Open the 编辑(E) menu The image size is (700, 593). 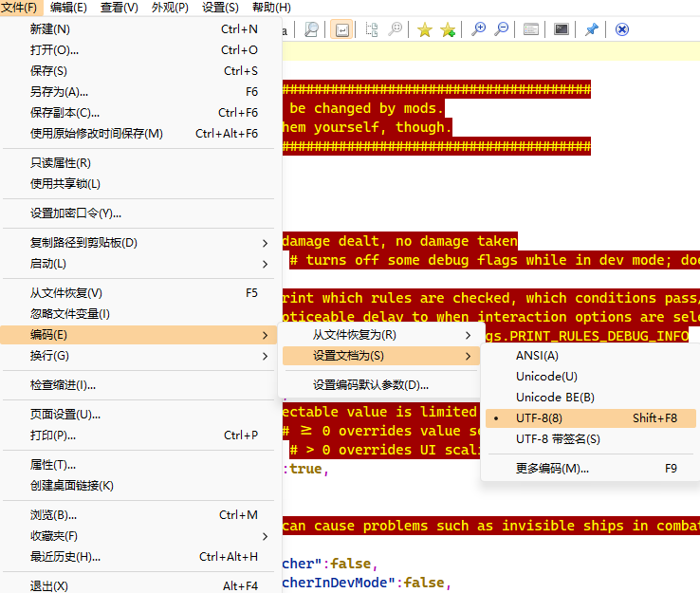pos(68,8)
